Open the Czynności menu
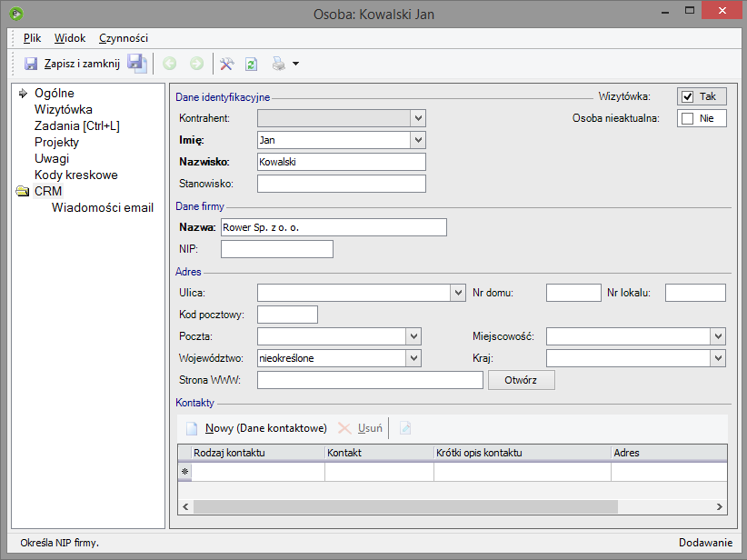 [124, 38]
